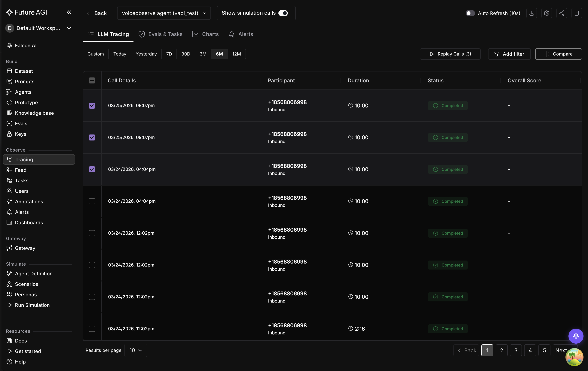Go to page 2 of results
The width and height of the screenshot is (588, 371).
[x=502, y=350]
